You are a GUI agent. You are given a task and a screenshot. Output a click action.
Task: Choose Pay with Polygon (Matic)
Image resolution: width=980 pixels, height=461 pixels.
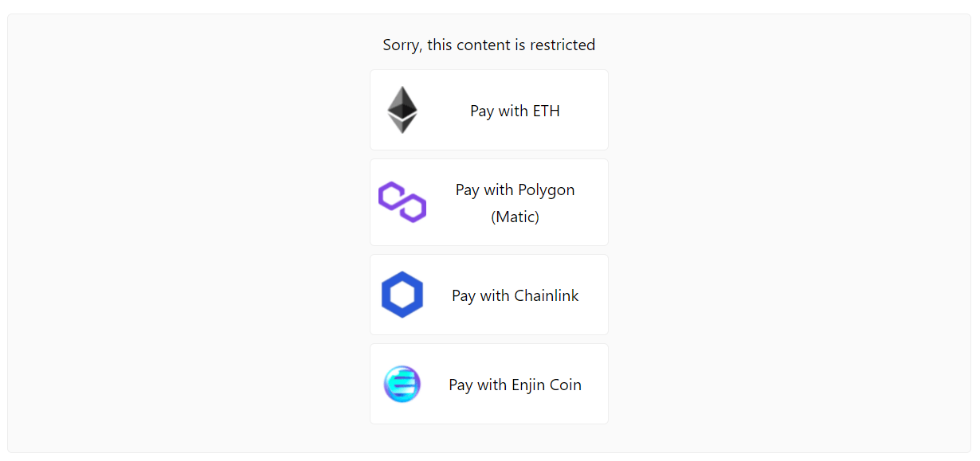coord(489,202)
